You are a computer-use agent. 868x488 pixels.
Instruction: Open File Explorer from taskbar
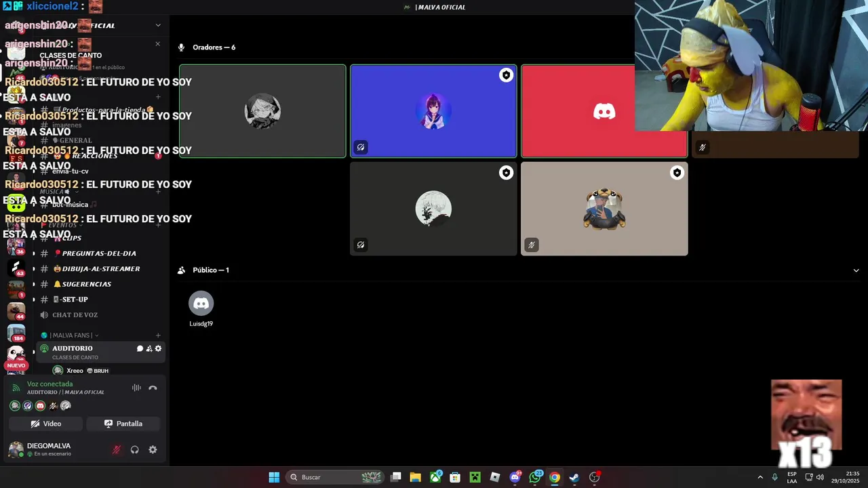coord(416,477)
